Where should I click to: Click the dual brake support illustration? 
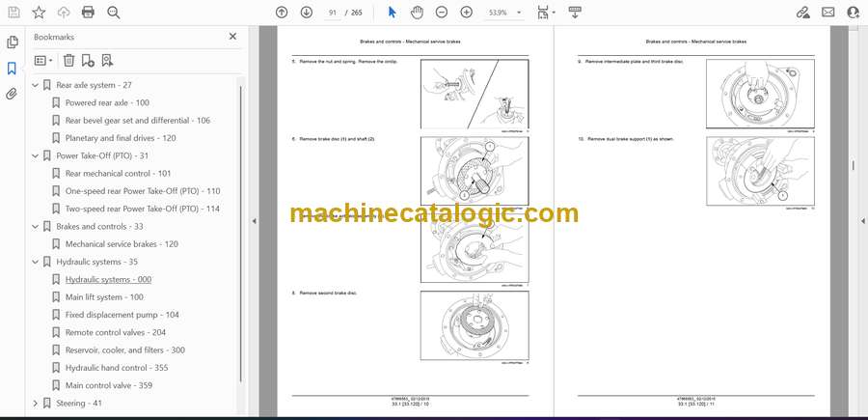pos(760,171)
